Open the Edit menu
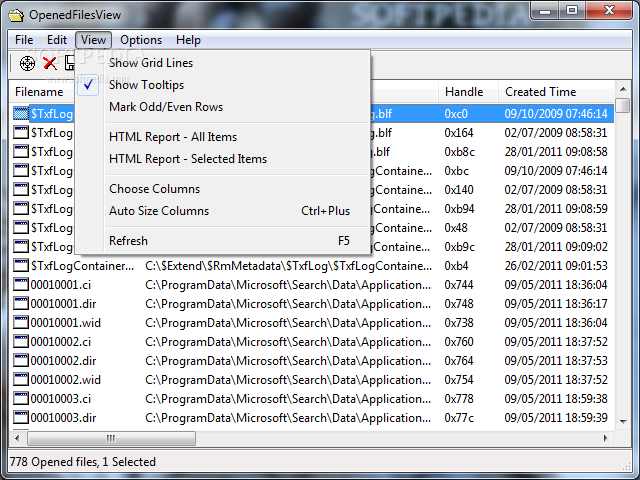 pyautogui.click(x=57, y=40)
